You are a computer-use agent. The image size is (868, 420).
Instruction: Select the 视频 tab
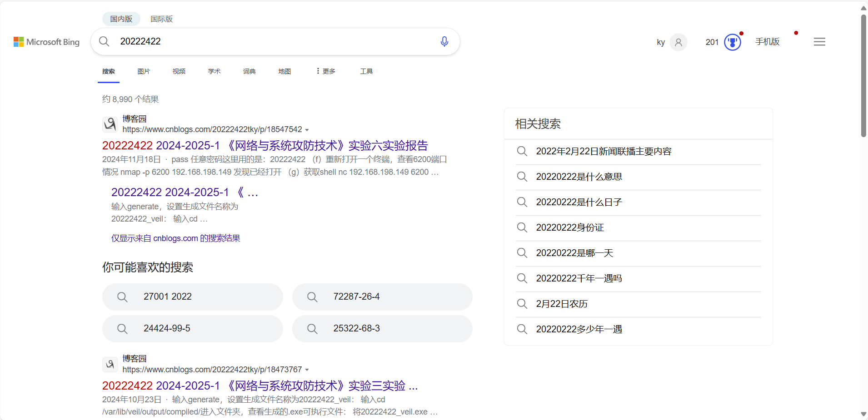pyautogui.click(x=179, y=71)
